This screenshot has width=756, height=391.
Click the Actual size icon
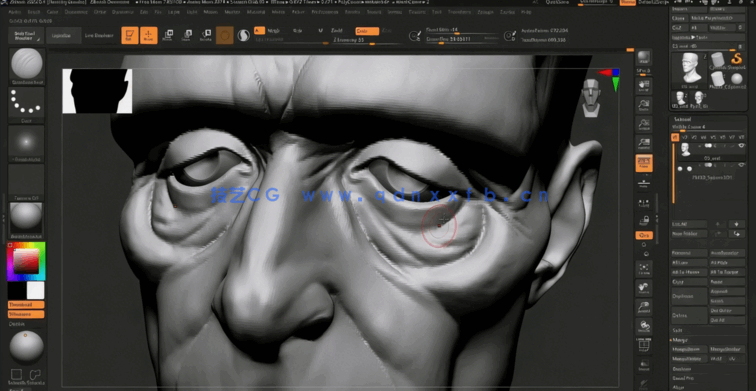pos(644,124)
